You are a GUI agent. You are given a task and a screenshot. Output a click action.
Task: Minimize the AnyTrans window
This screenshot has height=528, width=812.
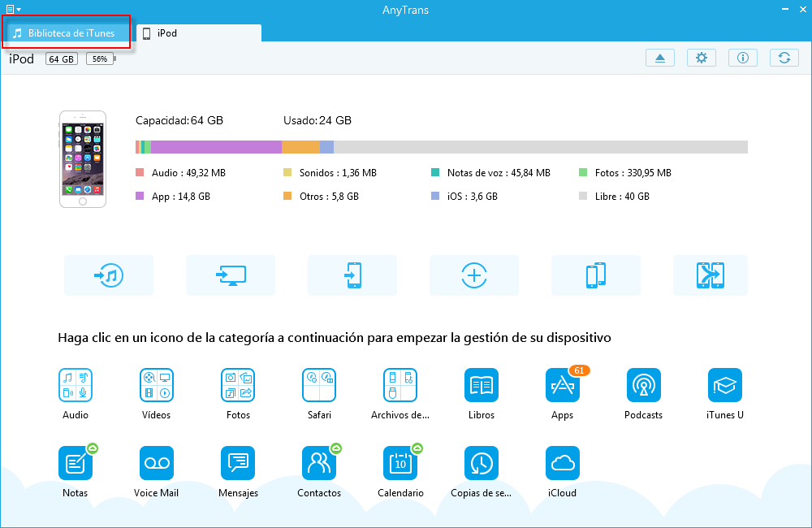785,9
